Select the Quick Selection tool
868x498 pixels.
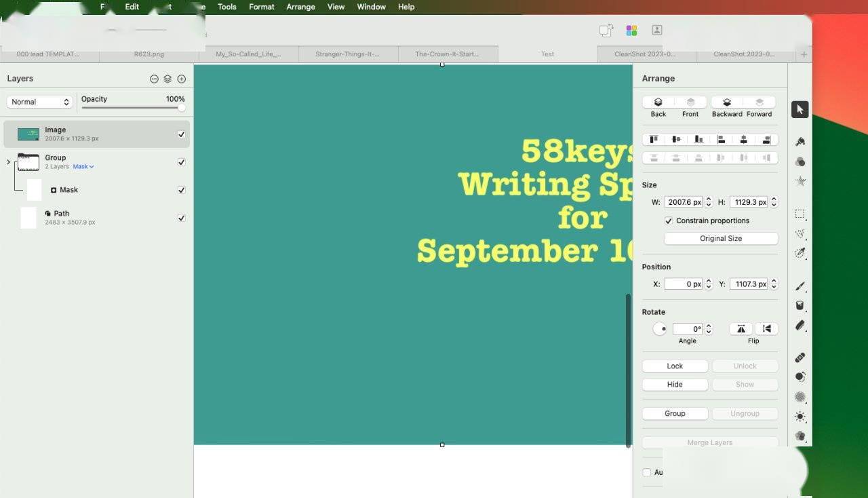click(x=800, y=253)
